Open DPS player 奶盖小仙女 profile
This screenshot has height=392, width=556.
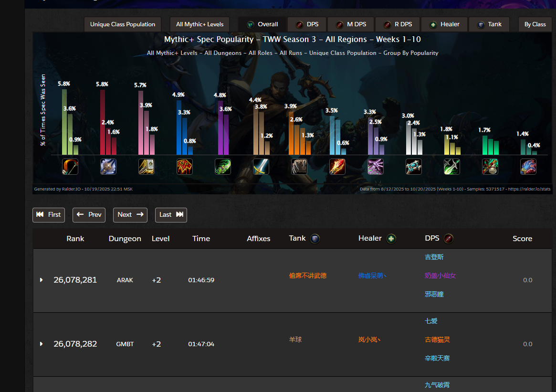[440, 275]
